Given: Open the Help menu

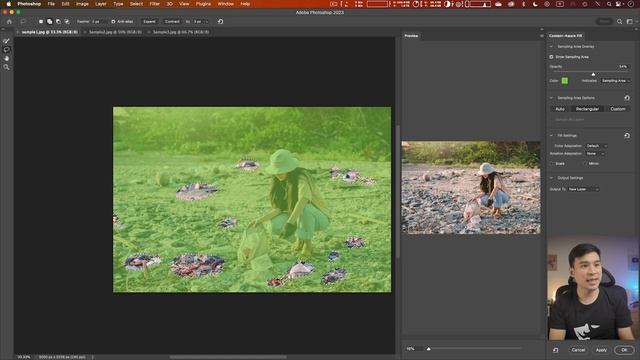Looking at the screenshot, I should 245,4.
